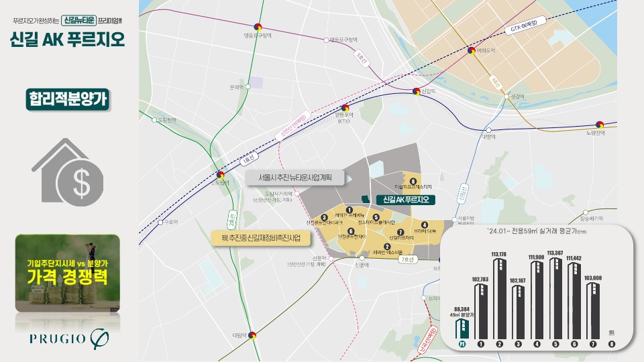Image resolution: width=644 pixels, height=362 pixels.
Task: Click the 102,167 value in the chart
Action: click(x=517, y=281)
